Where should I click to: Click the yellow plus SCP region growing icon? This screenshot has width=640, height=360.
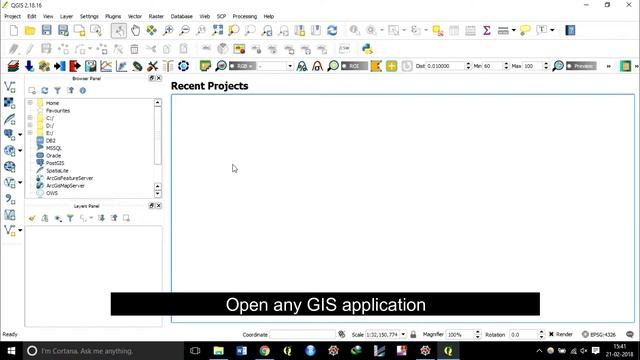point(391,66)
